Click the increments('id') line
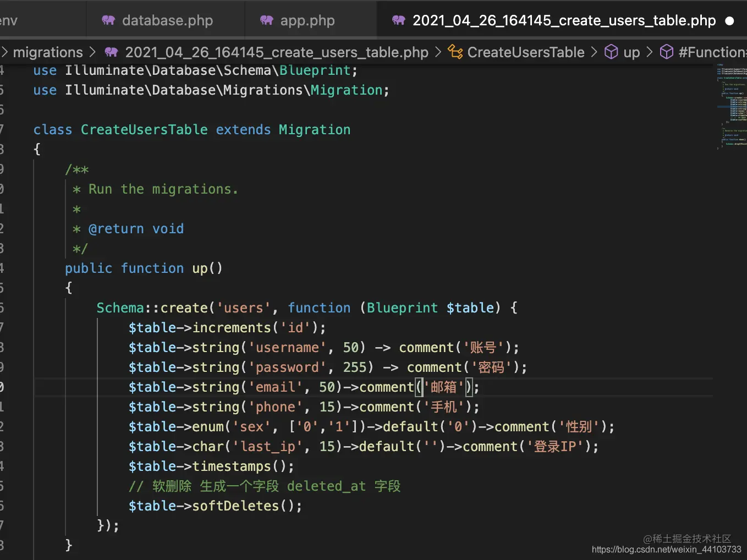 point(227,328)
